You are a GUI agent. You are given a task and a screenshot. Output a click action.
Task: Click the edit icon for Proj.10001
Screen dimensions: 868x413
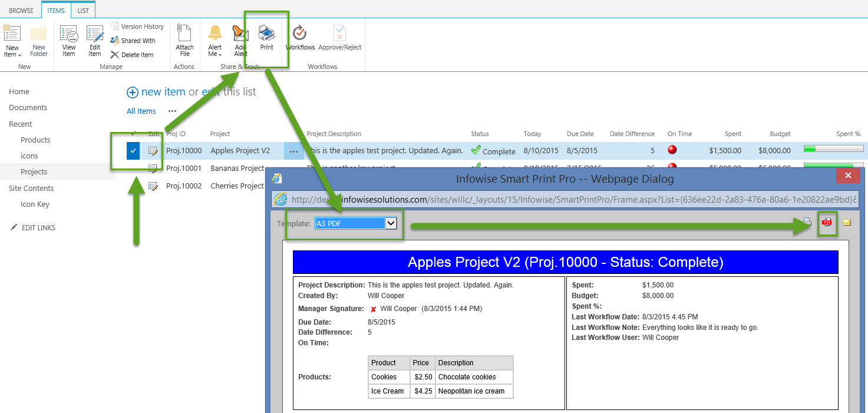tap(153, 168)
